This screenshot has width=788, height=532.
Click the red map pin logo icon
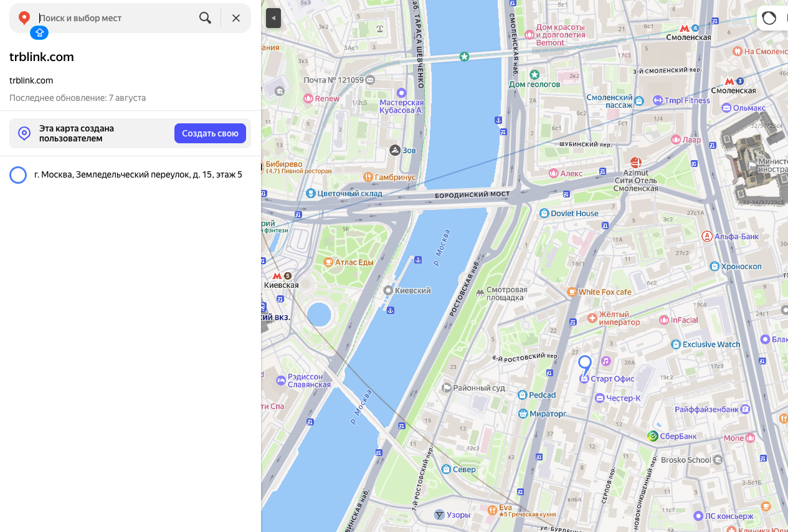pos(24,17)
